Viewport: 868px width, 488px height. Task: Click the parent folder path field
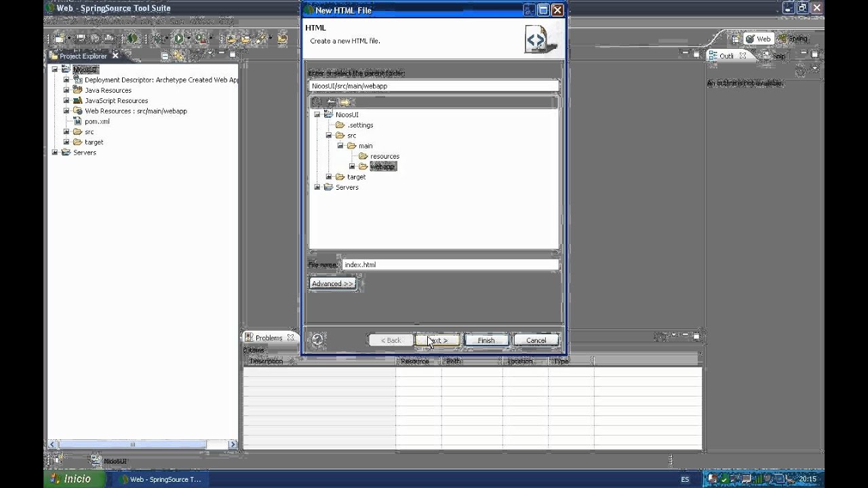click(x=434, y=86)
